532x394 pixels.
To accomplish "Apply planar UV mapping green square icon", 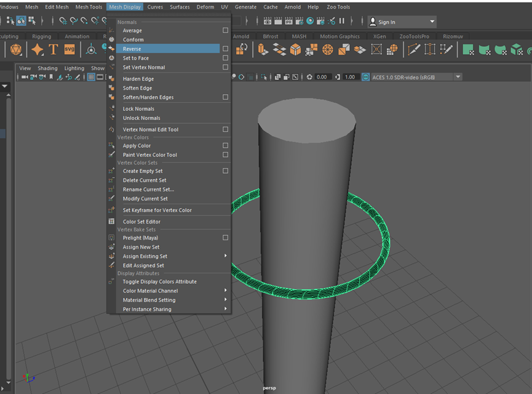I will (468, 50).
